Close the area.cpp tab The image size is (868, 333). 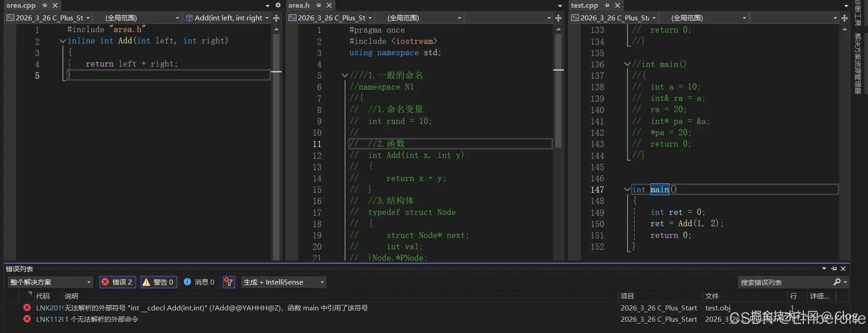coord(55,5)
